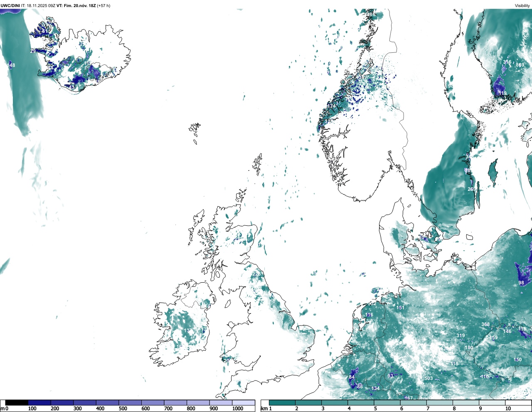Screen dimensions: 532x412
Task: Click the "146" visibility value on the map
Action: coord(507,332)
